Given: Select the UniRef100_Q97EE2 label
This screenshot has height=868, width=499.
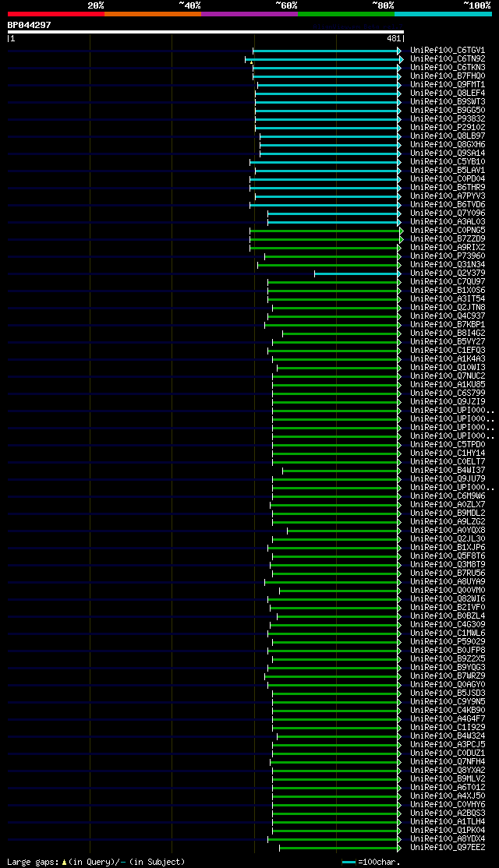Looking at the screenshot, I should (x=448, y=848).
